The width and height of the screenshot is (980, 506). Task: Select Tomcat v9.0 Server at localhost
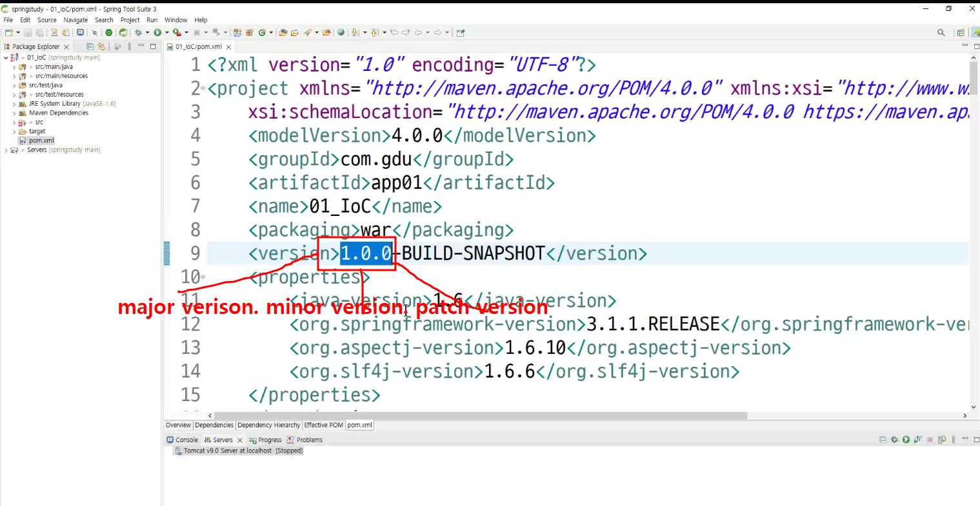click(239, 451)
